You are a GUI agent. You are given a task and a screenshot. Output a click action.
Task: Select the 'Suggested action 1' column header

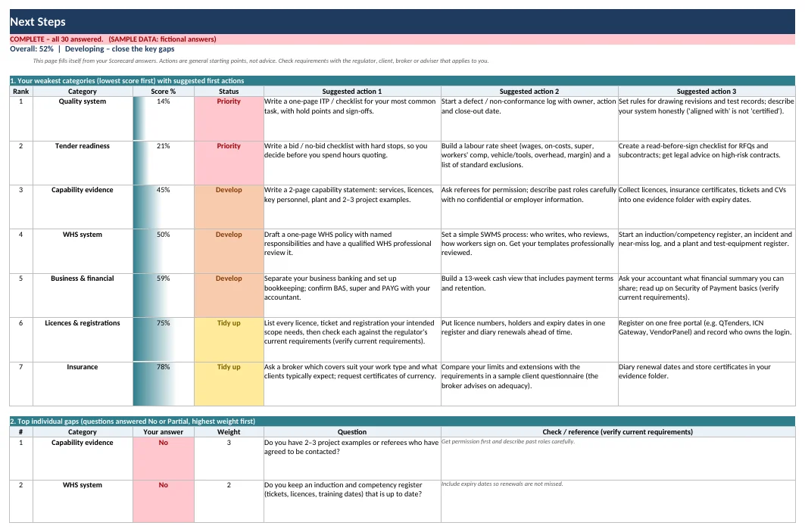[x=352, y=92]
